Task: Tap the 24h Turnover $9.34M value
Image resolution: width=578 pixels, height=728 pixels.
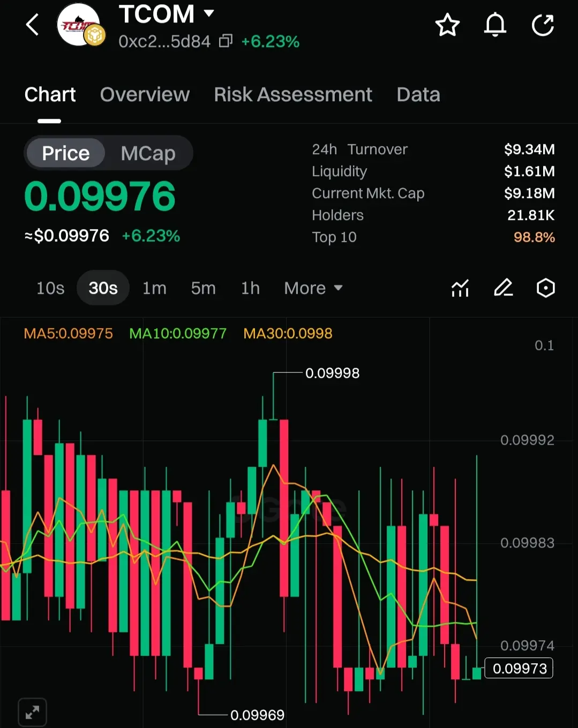Action: [529, 149]
